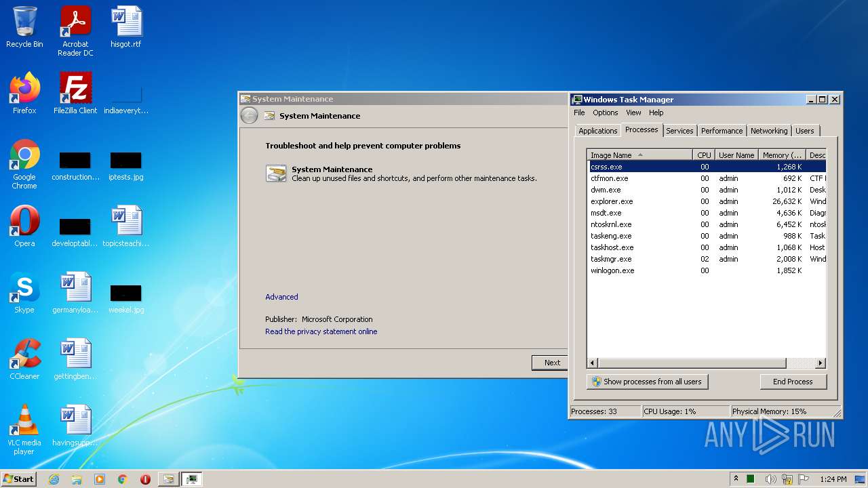Viewport: 868px width, 488px height.
Task: Show hidden tray icons arrow
Action: (x=736, y=479)
